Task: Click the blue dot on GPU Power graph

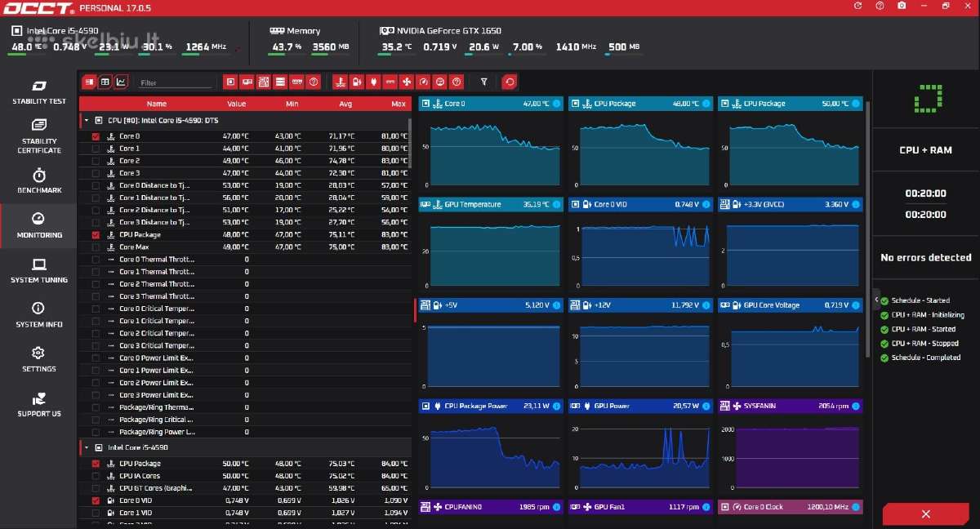Action: (x=706, y=406)
